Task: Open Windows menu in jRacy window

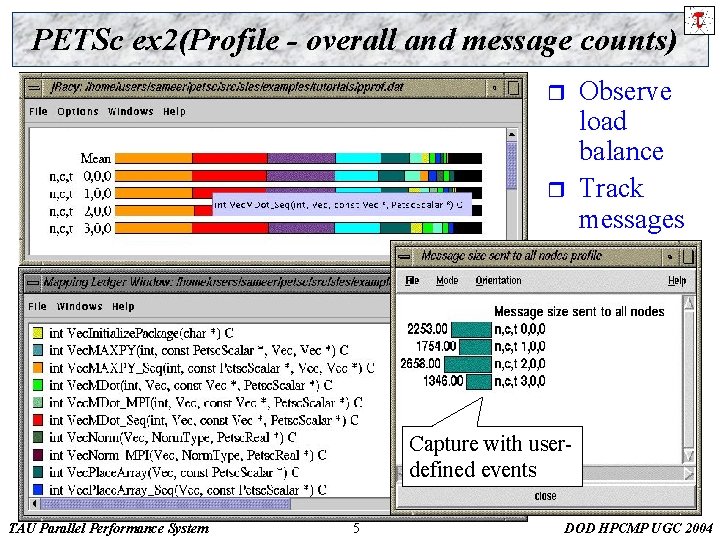Action: (130, 112)
